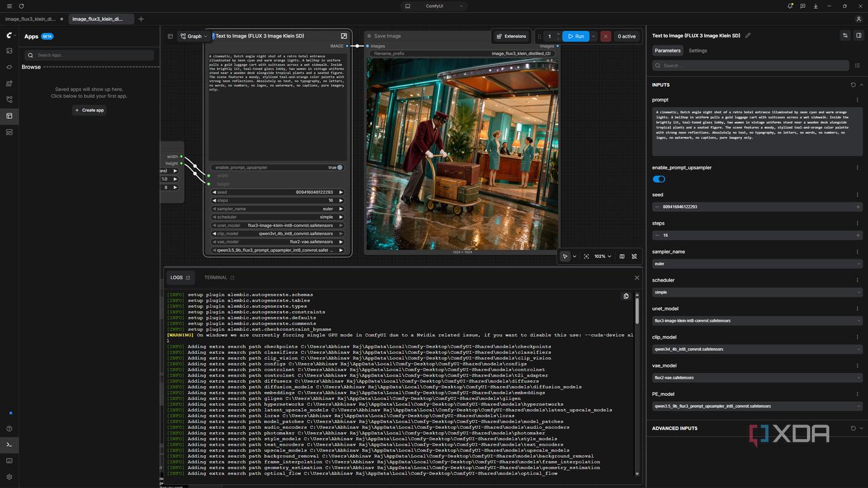Open the Extensions button
Screen dimensions: 868x488
click(x=512, y=36)
